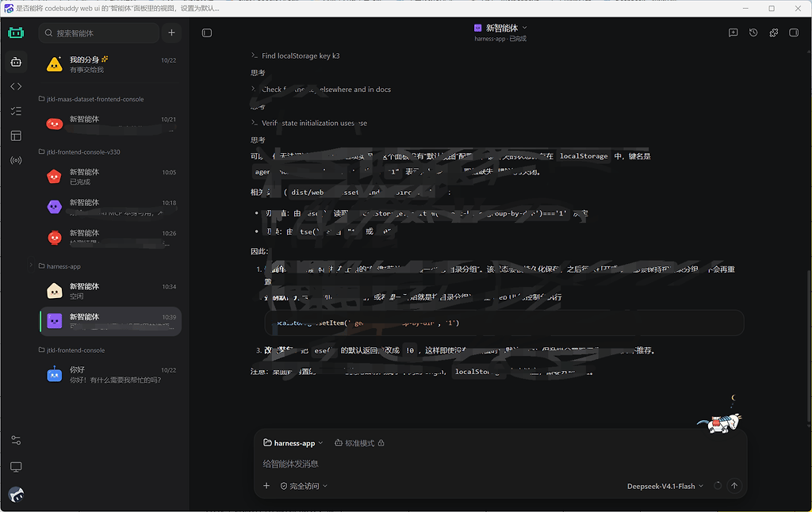Open the Deepseek-V4.1-Flash model dropdown
812x512 pixels.
pyautogui.click(x=665, y=486)
